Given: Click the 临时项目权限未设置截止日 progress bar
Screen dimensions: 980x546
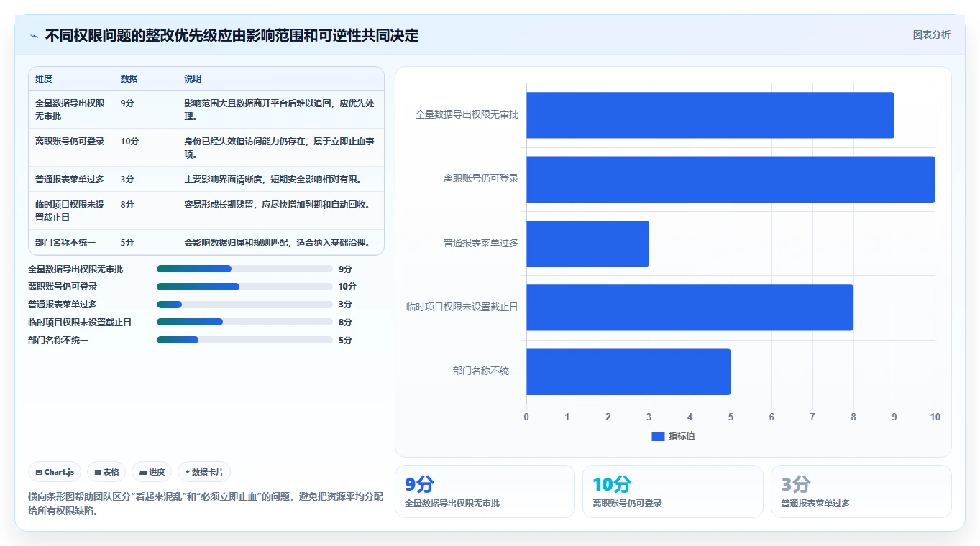Looking at the screenshot, I should [x=244, y=323].
